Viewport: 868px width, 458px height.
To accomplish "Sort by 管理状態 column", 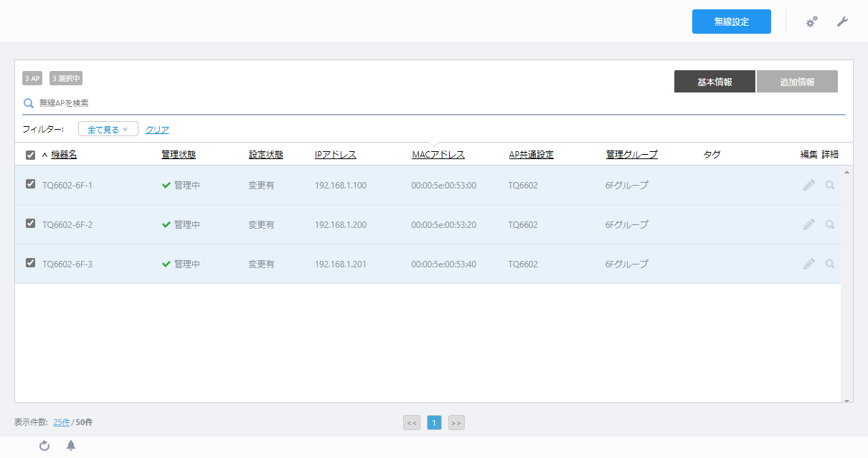I will pyautogui.click(x=179, y=154).
